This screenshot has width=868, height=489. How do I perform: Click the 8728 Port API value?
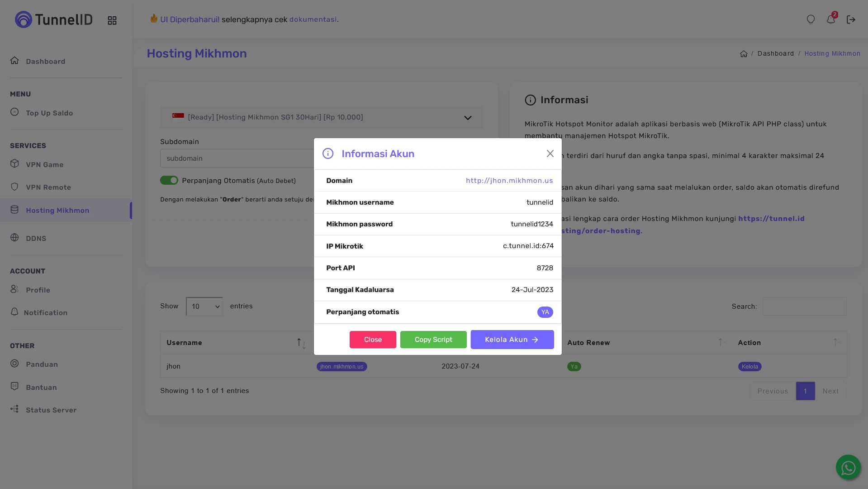point(545,268)
